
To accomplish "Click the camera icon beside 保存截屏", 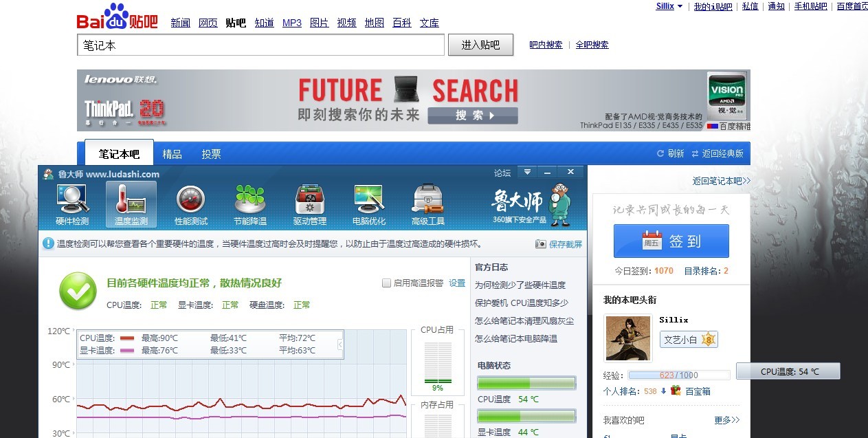I will 541,244.
